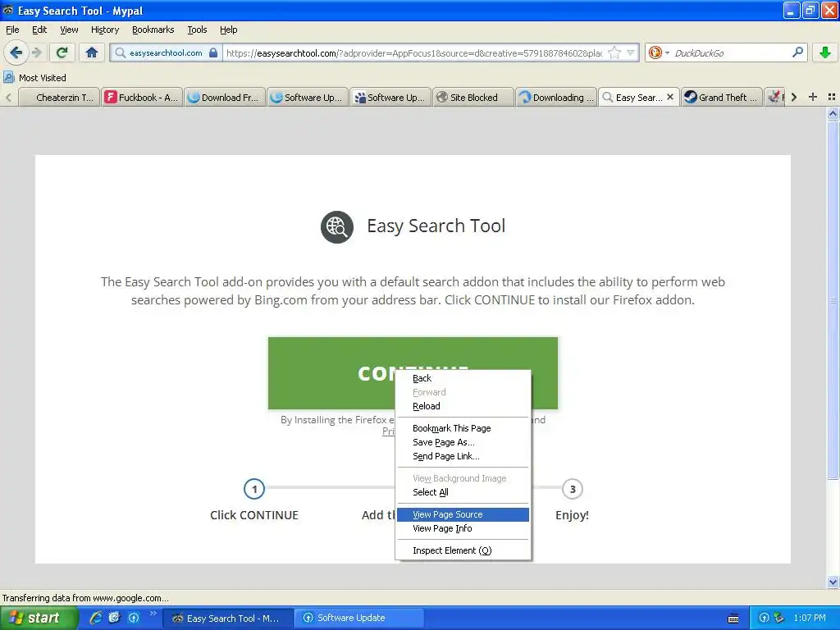Click the second Quick Launch browser icon
The image size is (840, 630).
(115, 618)
